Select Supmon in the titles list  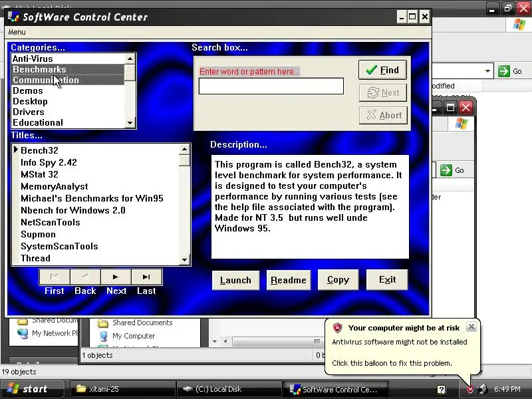click(99, 234)
